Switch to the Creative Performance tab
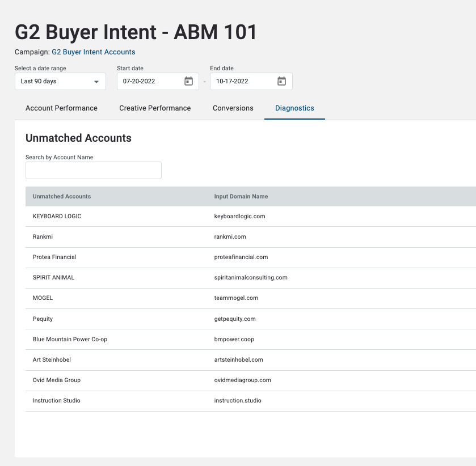 tap(155, 108)
